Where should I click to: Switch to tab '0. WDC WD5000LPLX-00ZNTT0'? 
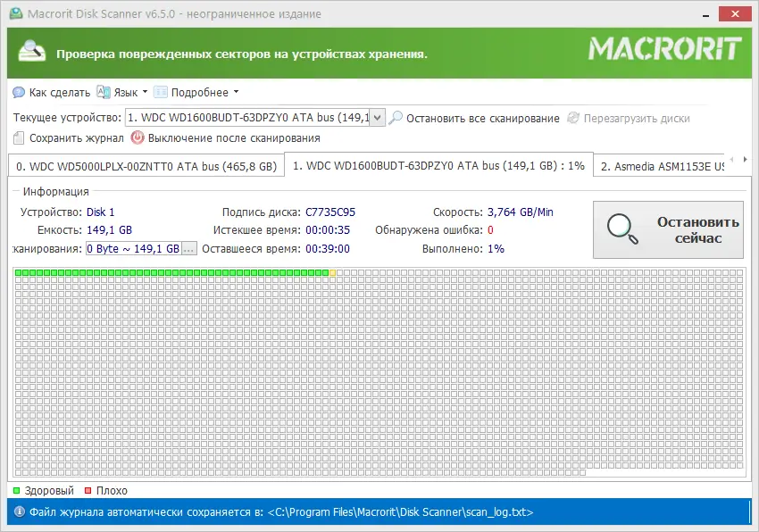point(146,167)
